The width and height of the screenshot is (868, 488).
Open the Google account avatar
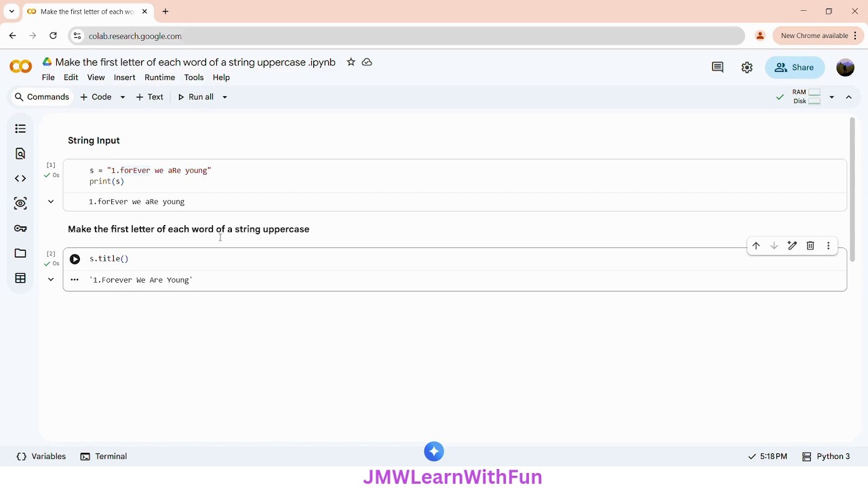(845, 67)
